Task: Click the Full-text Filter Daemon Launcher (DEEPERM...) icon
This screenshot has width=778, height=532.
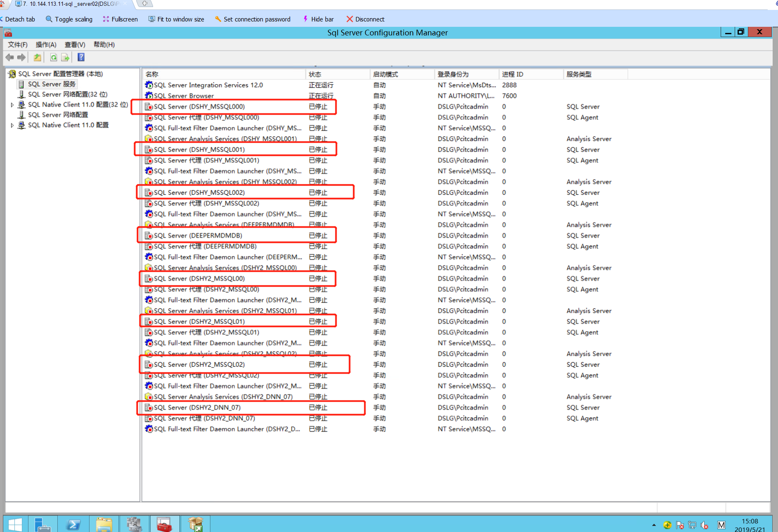Action: pos(149,257)
